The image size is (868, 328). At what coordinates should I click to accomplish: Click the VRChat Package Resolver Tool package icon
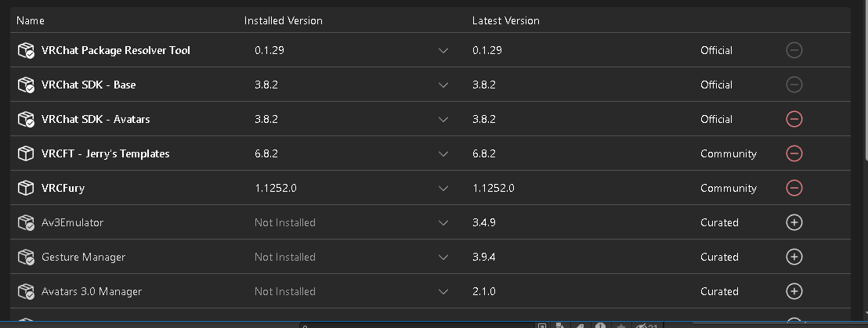tap(27, 50)
